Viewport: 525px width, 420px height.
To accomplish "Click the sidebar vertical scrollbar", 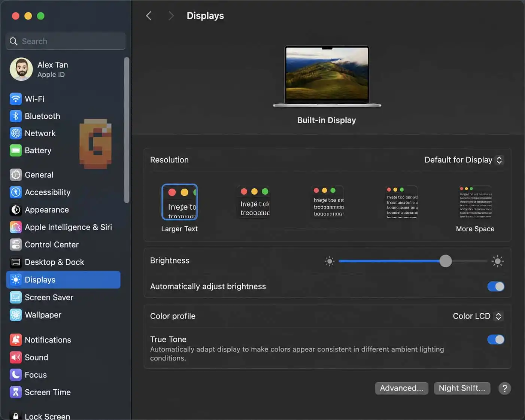I will [127, 130].
